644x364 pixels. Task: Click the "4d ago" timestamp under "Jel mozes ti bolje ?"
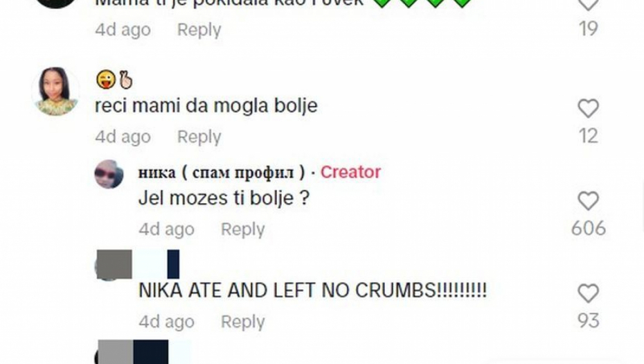(x=166, y=229)
